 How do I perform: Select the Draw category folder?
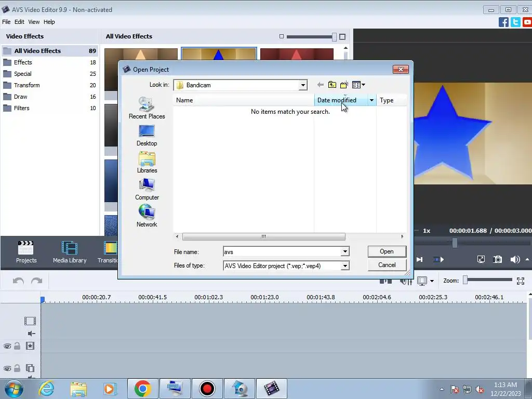(x=49, y=97)
